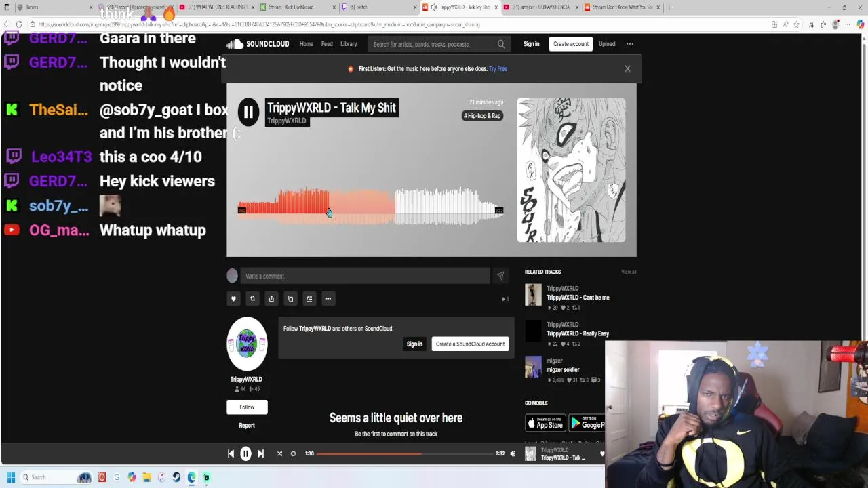Click the App Store download badge
Screen dimensions: 868x488
coord(545,424)
